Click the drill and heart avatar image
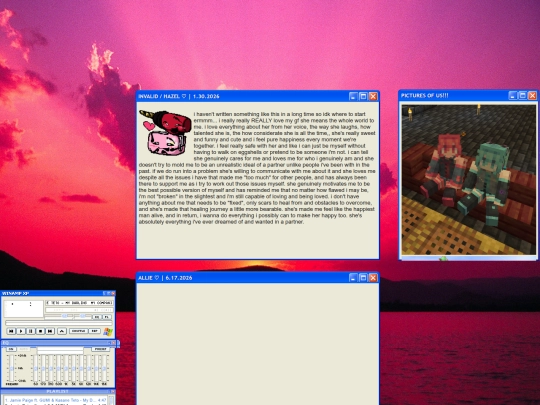 pos(165,133)
